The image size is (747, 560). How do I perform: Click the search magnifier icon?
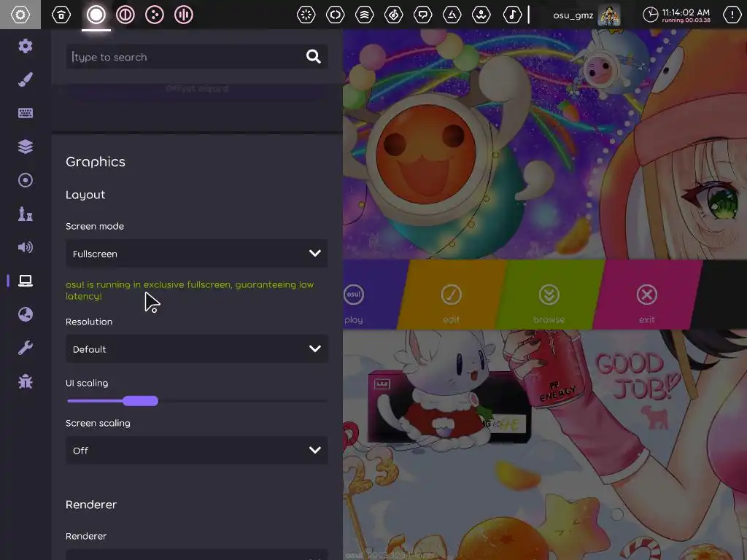pos(313,57)
